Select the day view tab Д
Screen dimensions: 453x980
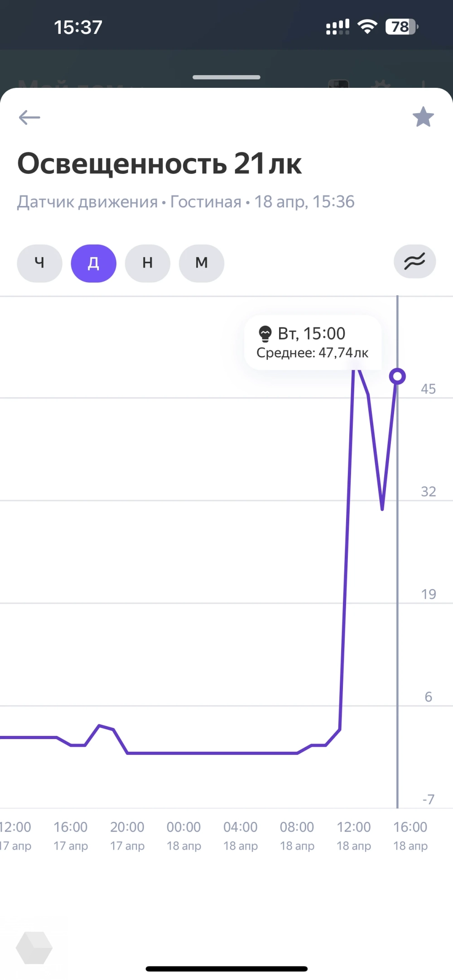[93, 263]
